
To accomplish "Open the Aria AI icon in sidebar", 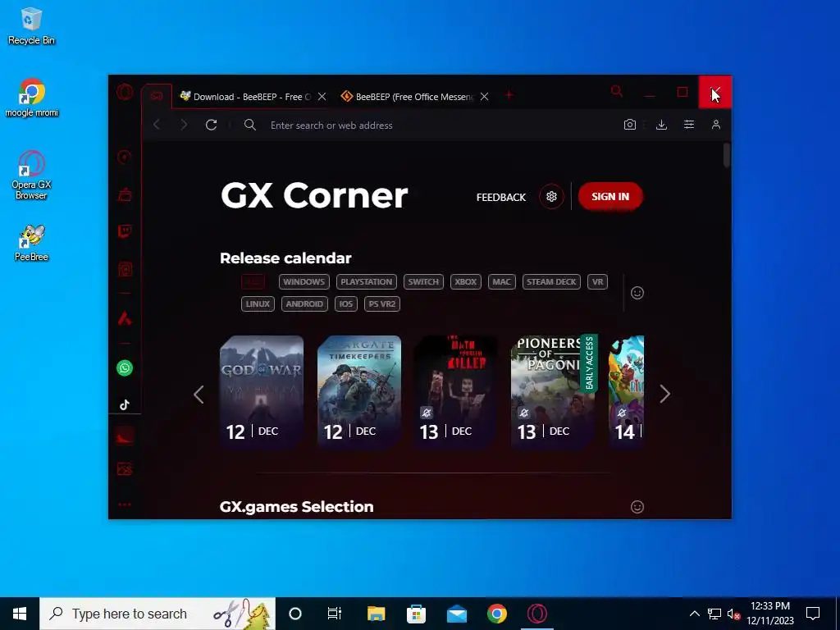I will coord(125,319).
